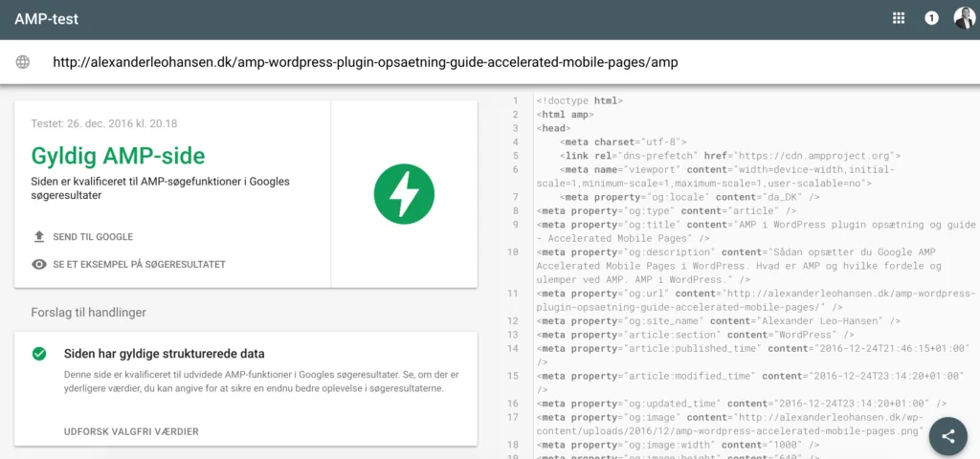This screenshot has width=980, height=459.
Task: Click the 'Siden er kvalificeret til AMP-søgefunktioner' description
Action: 161,188
